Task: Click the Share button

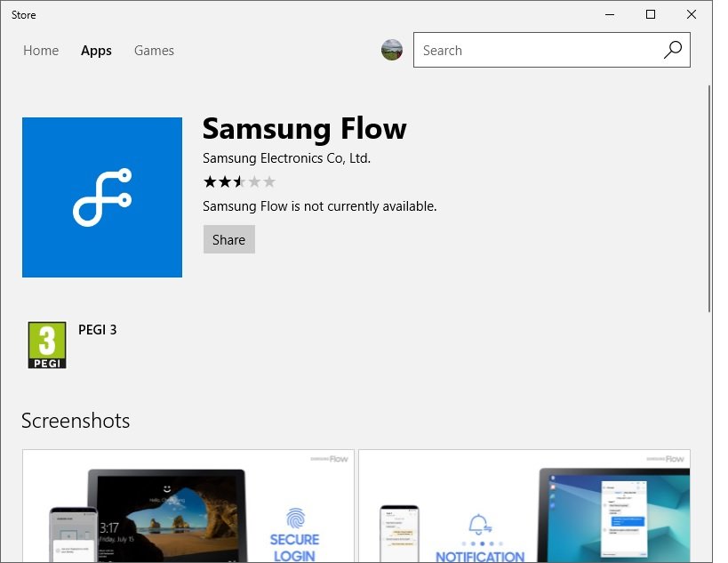Action: coord(229,239)
